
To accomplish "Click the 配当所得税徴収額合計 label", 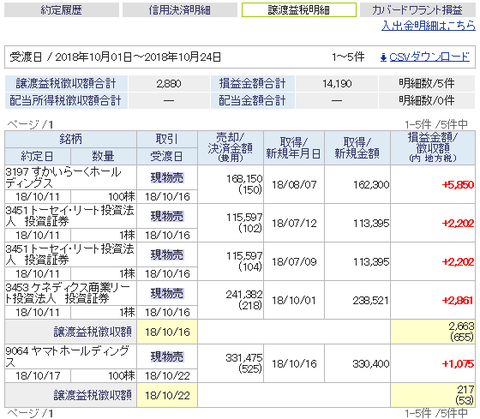I will pos(66,100).
